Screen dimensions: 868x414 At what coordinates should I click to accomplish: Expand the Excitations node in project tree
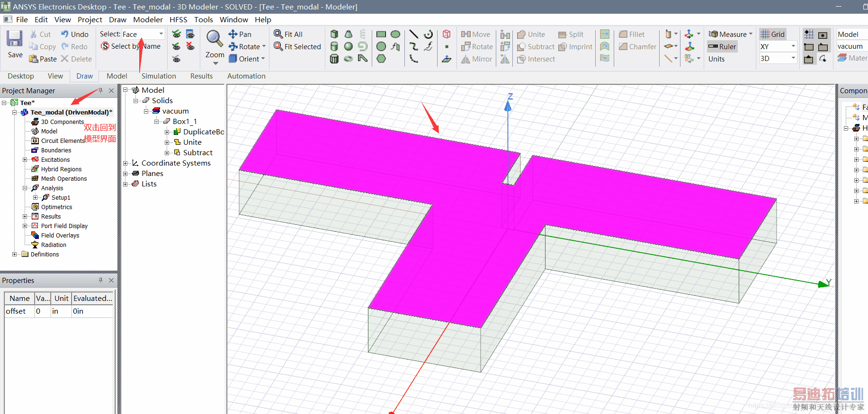(x=25, y=159)
